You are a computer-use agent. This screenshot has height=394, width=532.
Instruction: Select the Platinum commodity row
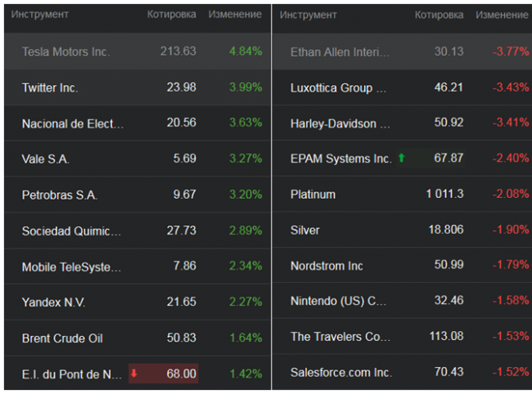pos(313,195)
